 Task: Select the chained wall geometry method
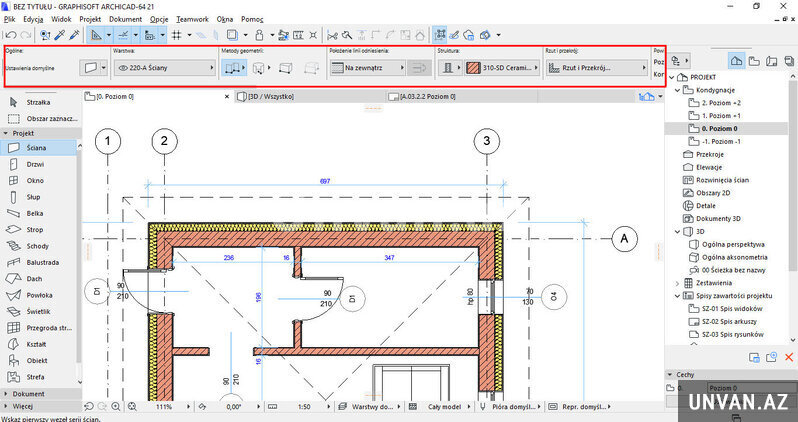coord(232,68)
